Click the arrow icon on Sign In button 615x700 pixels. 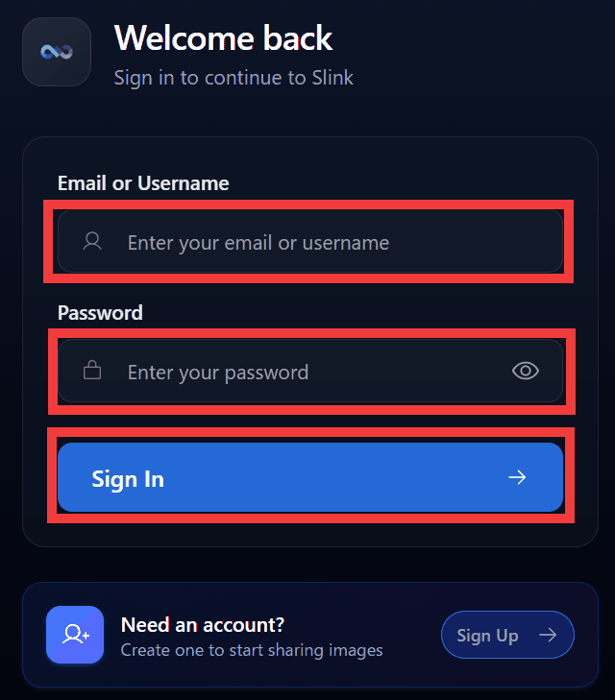tap(517, 477)
